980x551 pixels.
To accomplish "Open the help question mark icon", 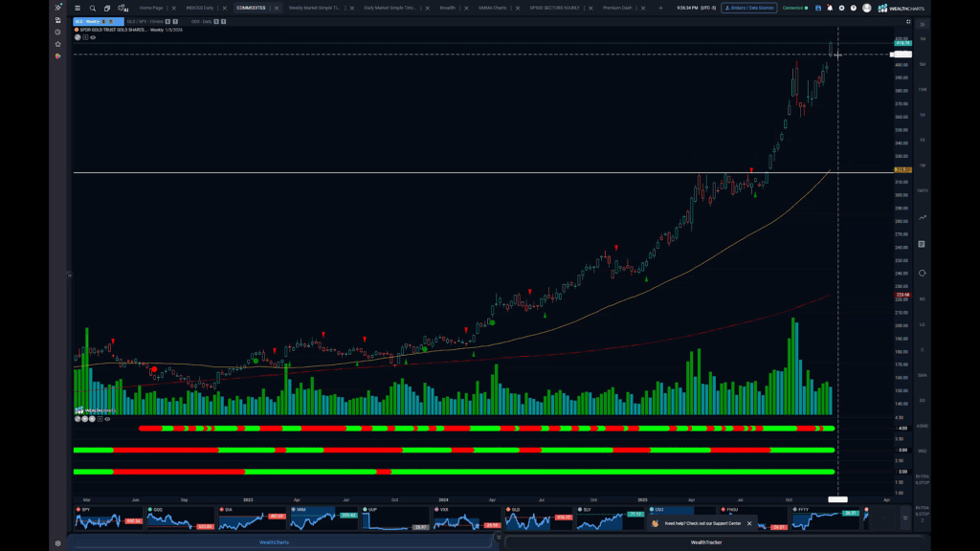I will coord(854,8).
